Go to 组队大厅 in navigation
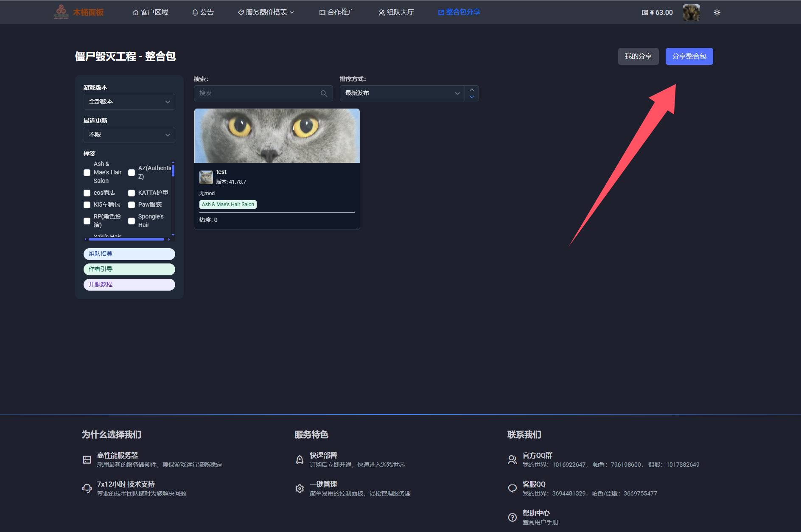The height and width of the screenshot is (532, 801). click(x=396, y=13)
